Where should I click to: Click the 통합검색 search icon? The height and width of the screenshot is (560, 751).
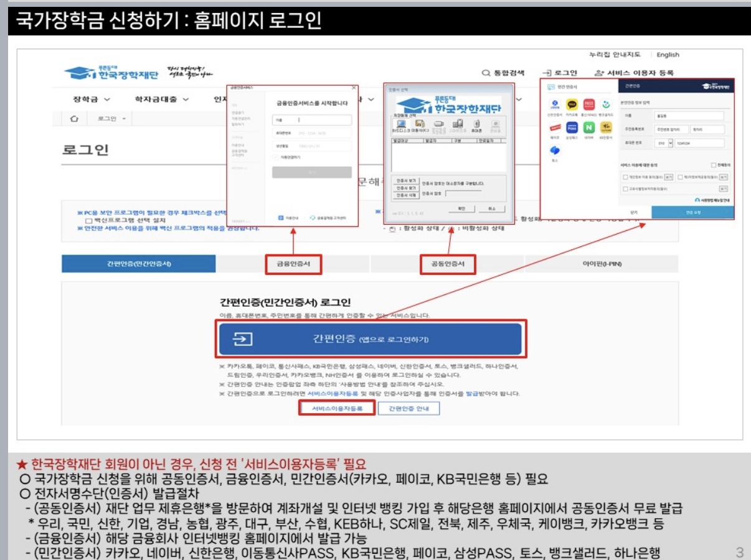coord(486,73)
